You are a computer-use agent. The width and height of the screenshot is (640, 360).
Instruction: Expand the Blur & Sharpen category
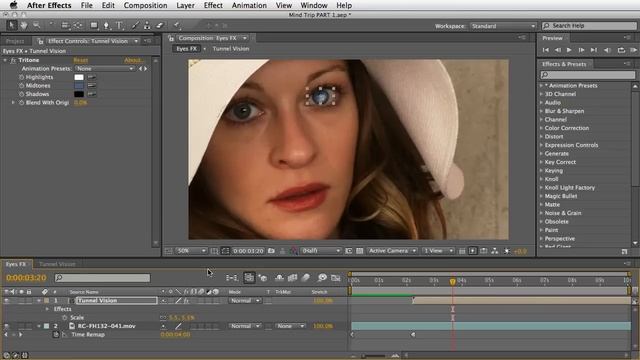click(x=542, y=111)
